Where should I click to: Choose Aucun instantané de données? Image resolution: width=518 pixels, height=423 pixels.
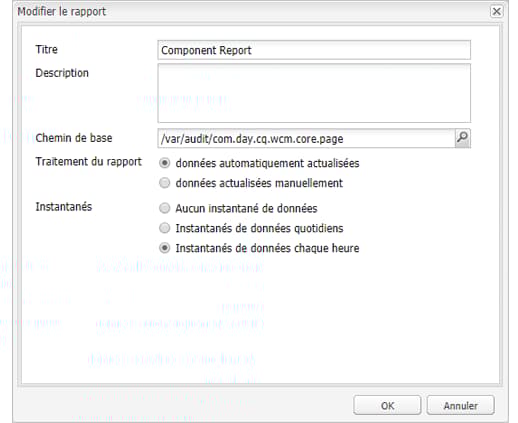(x=164, y=208)
